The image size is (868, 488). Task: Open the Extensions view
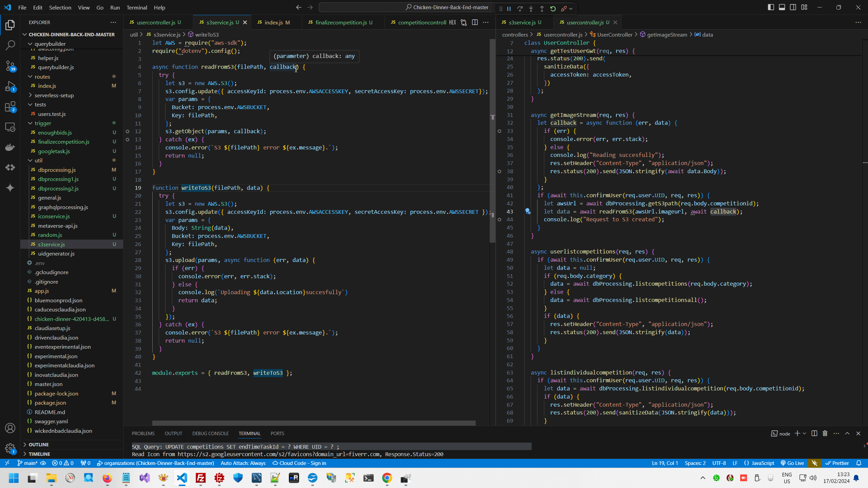(x=10, y=107)
